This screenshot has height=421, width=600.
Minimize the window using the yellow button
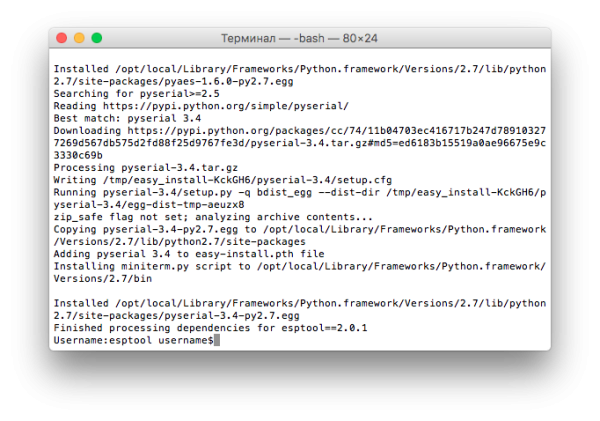point(79,38)
